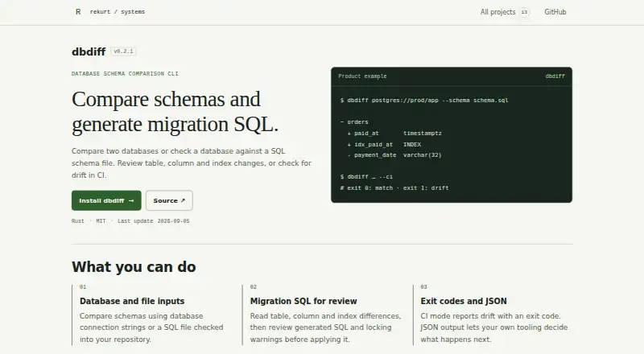Open the GitHub link in the header
This screenshot has height=354, width=644.
click(555, 12)
